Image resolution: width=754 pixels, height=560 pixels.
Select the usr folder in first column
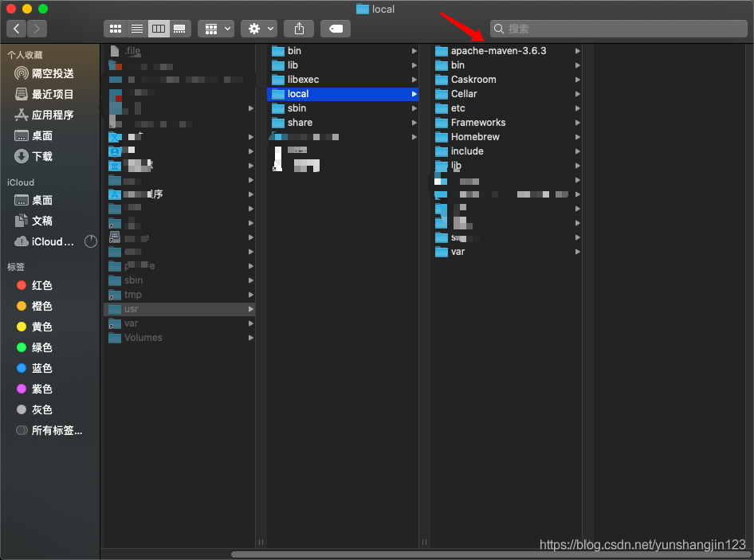(x=179, y=309)
